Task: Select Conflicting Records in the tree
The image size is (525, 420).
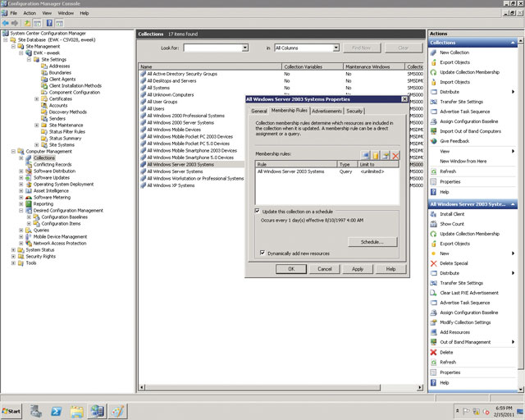Action: (x=52, y=164)
